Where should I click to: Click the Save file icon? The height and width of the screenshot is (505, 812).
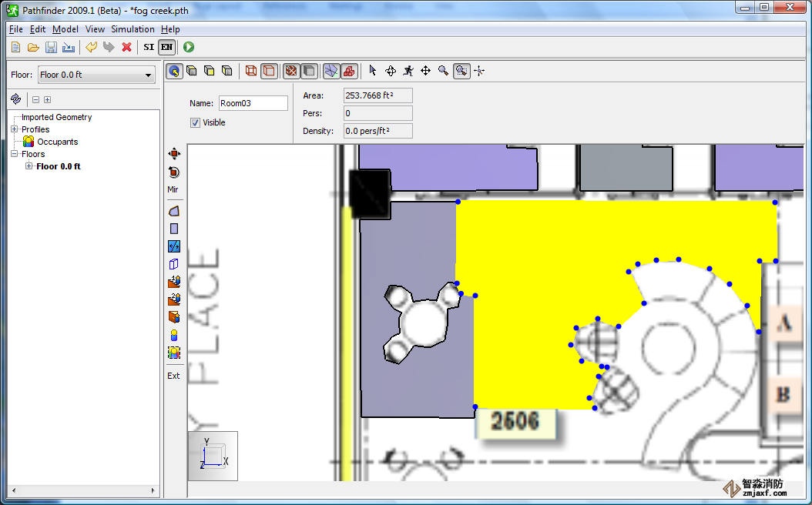coord(51,48)
